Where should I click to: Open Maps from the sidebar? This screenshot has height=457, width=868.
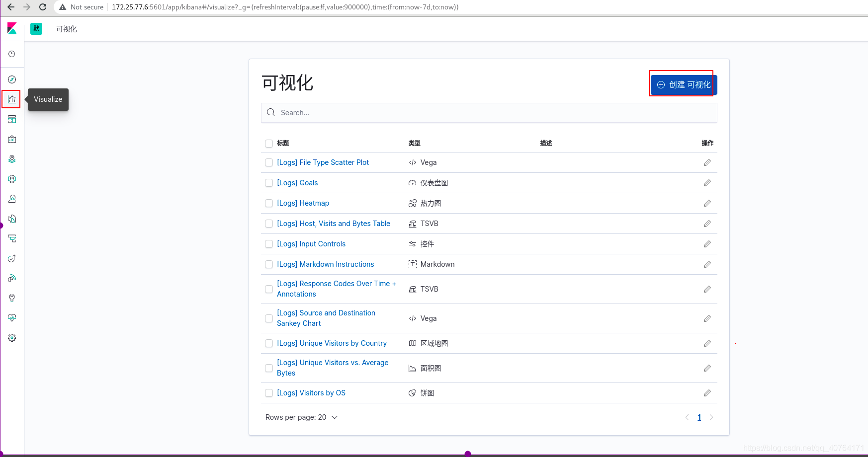pos(12,159)
